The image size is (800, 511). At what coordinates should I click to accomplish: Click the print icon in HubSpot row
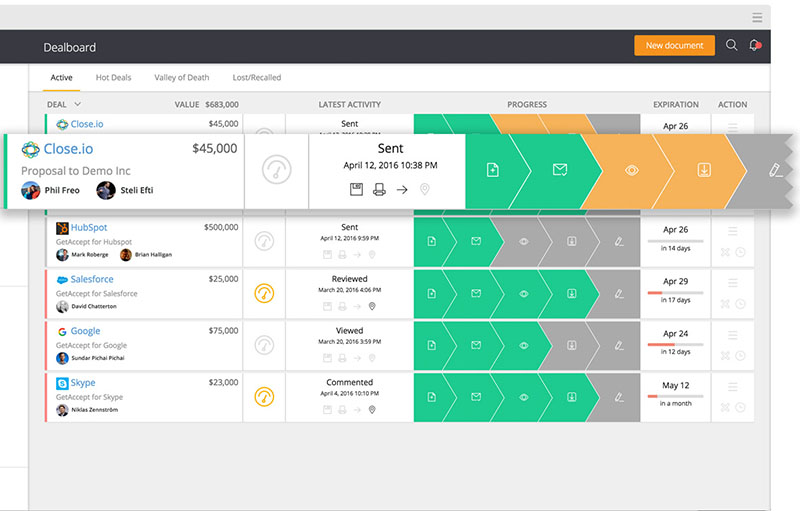coord(342,254)
